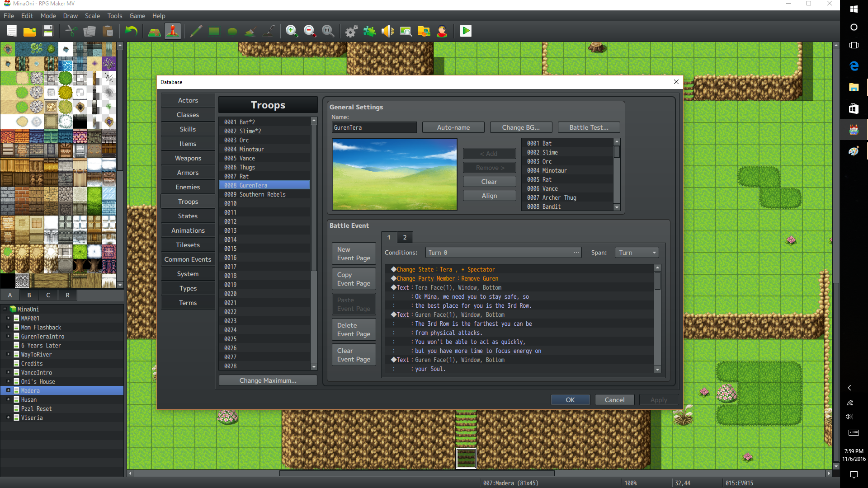Viewport: 868px width, 488px height.
Task: Switch to battle event page 2 tab
Action: [x=405, y=237]
